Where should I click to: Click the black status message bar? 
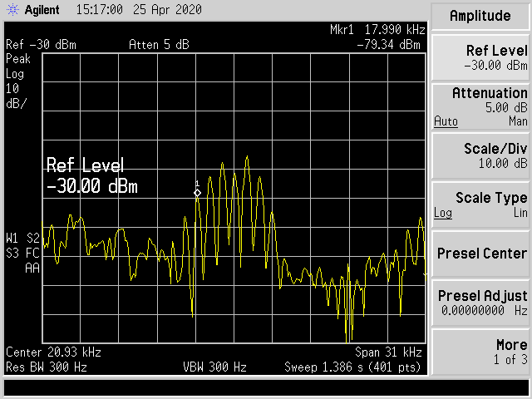pyautogui.click(x=266, y=388)
